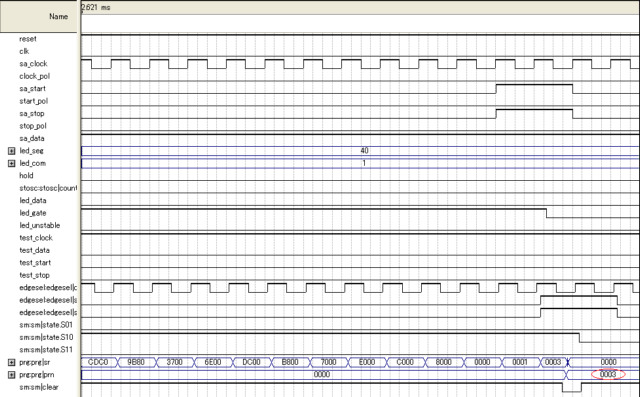This screenshot has width=640, height=397.
Task: Select the sa_stop signal name
Action: (32, 113)
